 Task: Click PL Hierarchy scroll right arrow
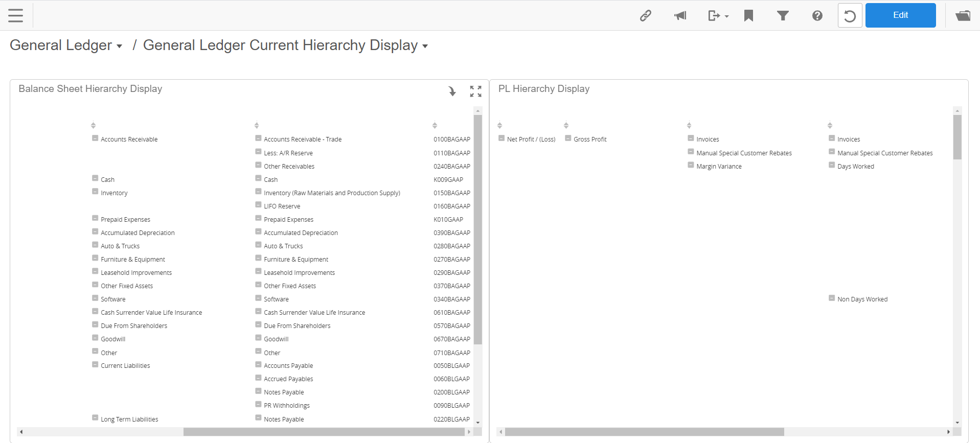pyautogui.click(x=948, y=432)
